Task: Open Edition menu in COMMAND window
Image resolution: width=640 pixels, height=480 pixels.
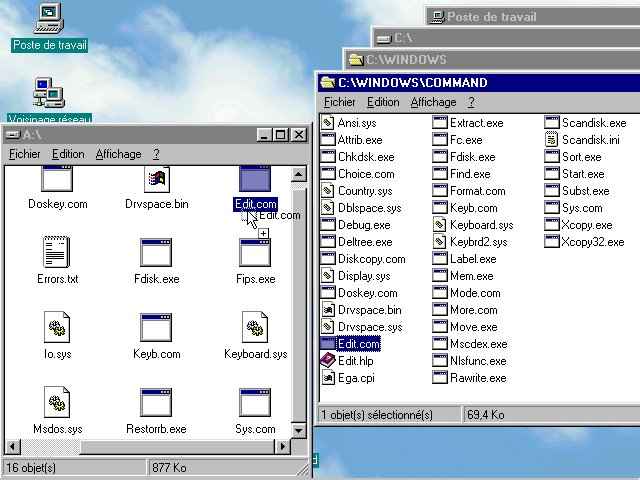Action: click(x=383, y=102)
